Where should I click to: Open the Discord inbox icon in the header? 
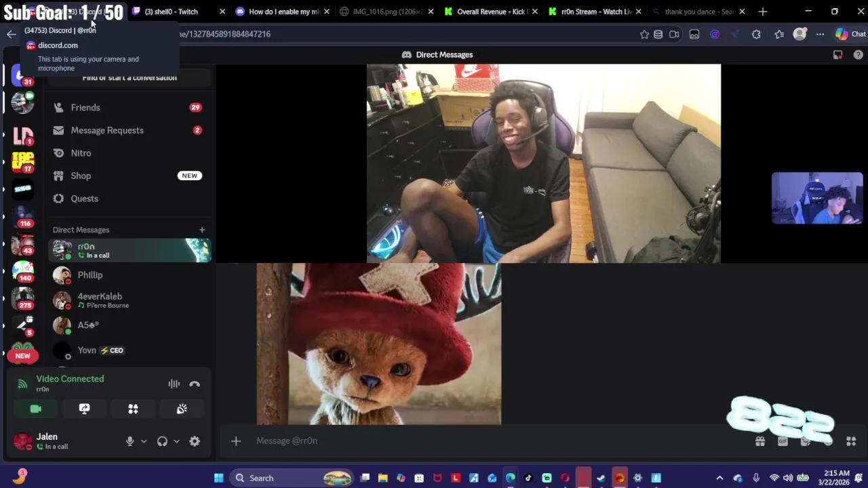[x=838, y=55]
